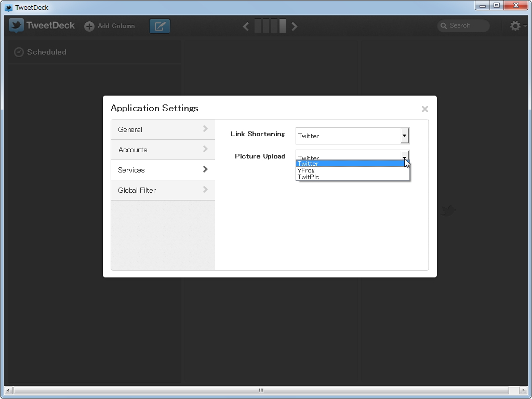532x399 pixels.
Task: Click the plus icon next to Add Column
Action: (x=88, y=25)
